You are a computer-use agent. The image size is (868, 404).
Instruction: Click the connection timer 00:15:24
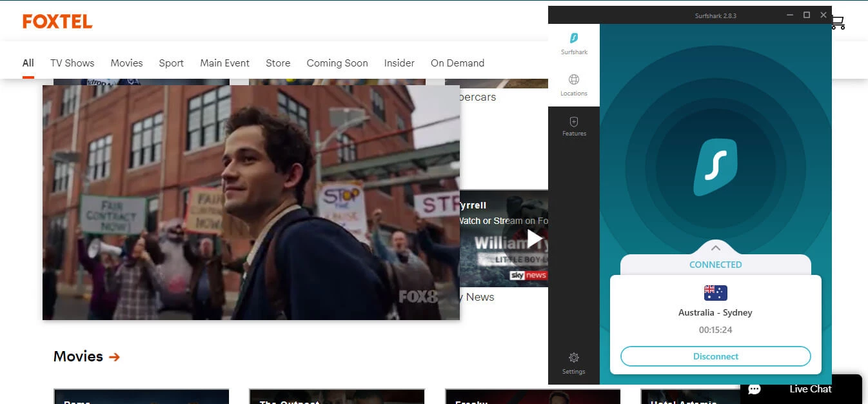(x=716, y=330)
